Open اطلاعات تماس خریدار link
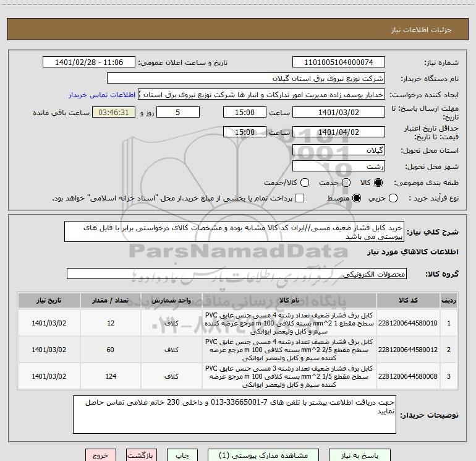The height and width of the screenshot is (461, 476). (x=102, y=95)
